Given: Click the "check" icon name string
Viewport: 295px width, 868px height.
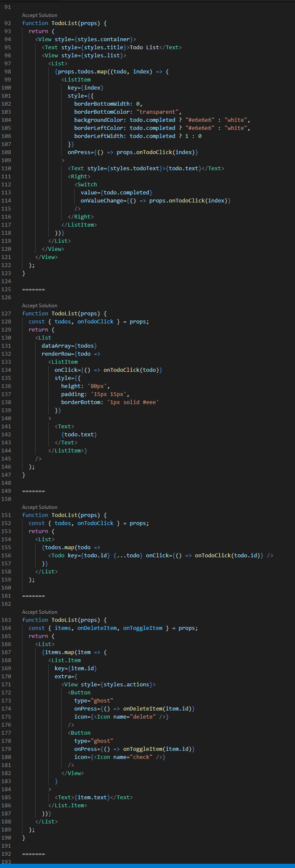Looking at the screenshot, I should [141, 757].
